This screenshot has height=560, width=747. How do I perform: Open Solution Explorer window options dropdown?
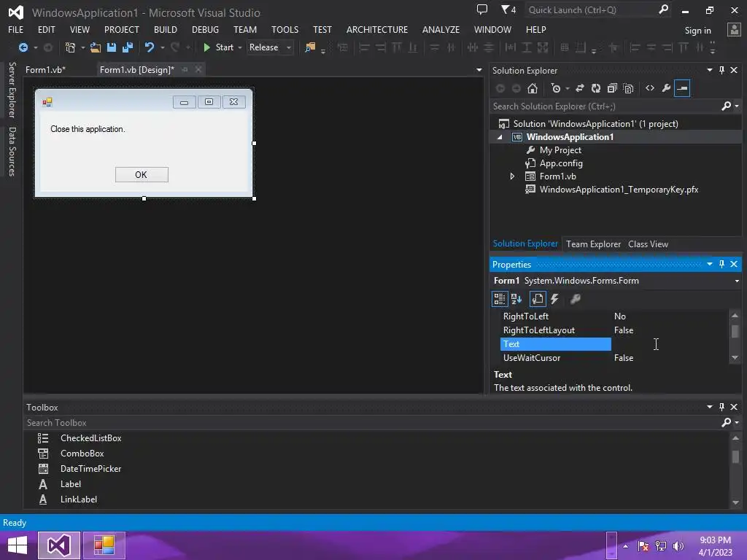[x=709, y=70]
